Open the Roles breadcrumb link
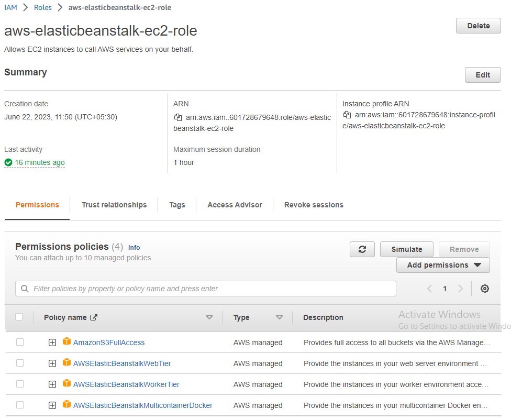The height and width of the screenshot is (420, 511). point(43,7)
